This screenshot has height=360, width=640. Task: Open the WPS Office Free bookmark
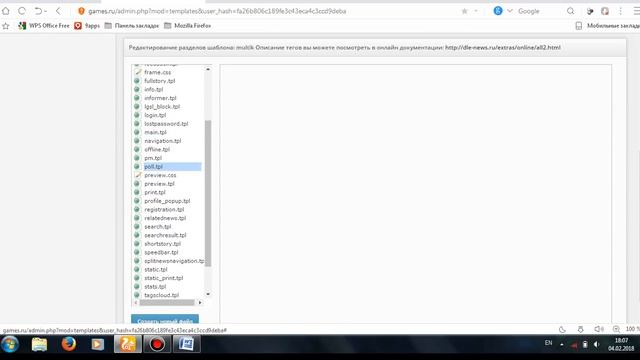click(44, 26)
